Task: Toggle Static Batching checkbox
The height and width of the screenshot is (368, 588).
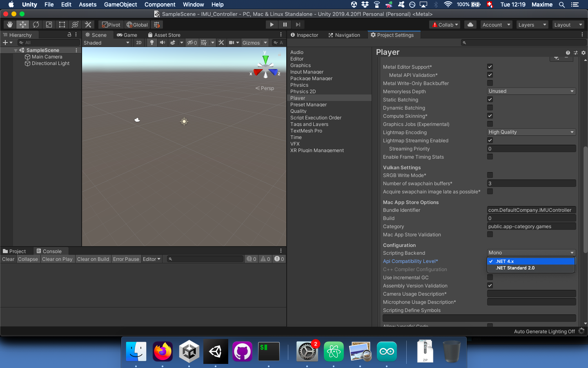Action: [490, 99]
